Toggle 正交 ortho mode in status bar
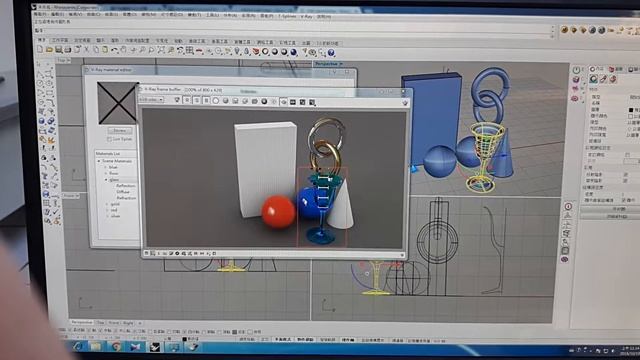This screenshot has width=640, height=360. coord(264,340)
